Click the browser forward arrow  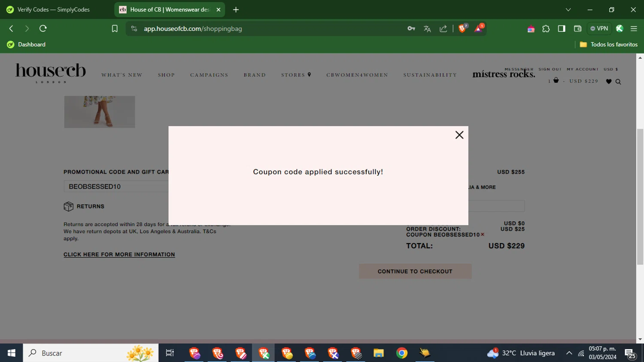click(x=27, y=29)
